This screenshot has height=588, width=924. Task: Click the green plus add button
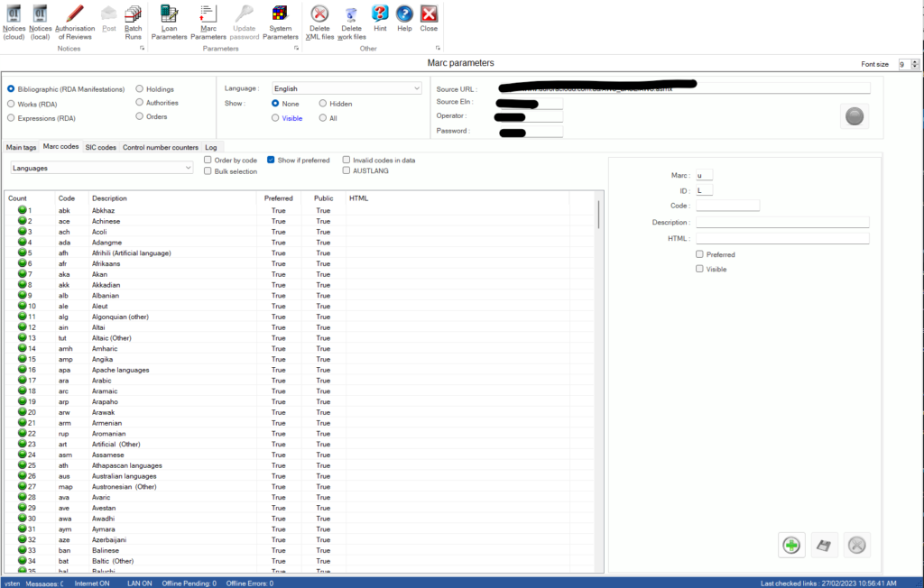[790, 545]
